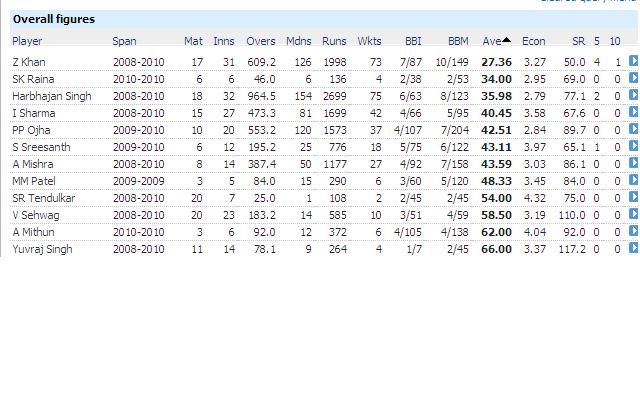Click the Span column header

click(124, 41)
